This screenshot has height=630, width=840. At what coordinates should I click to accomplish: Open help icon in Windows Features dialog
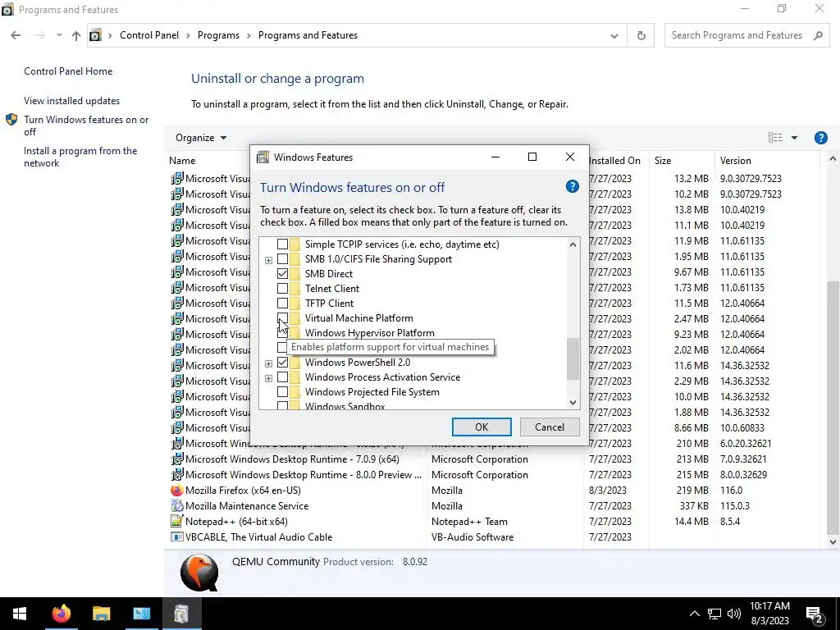pyautogui.click(x=572, y=186)
